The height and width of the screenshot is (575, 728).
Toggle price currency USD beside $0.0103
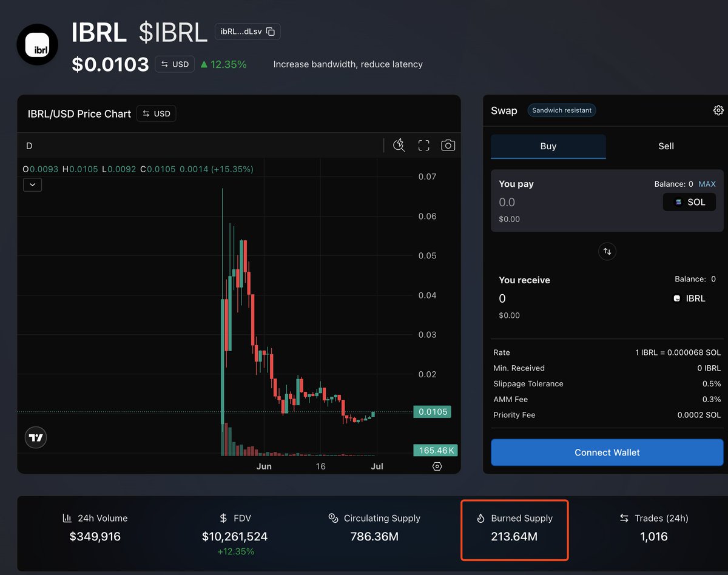pos(175,64)
